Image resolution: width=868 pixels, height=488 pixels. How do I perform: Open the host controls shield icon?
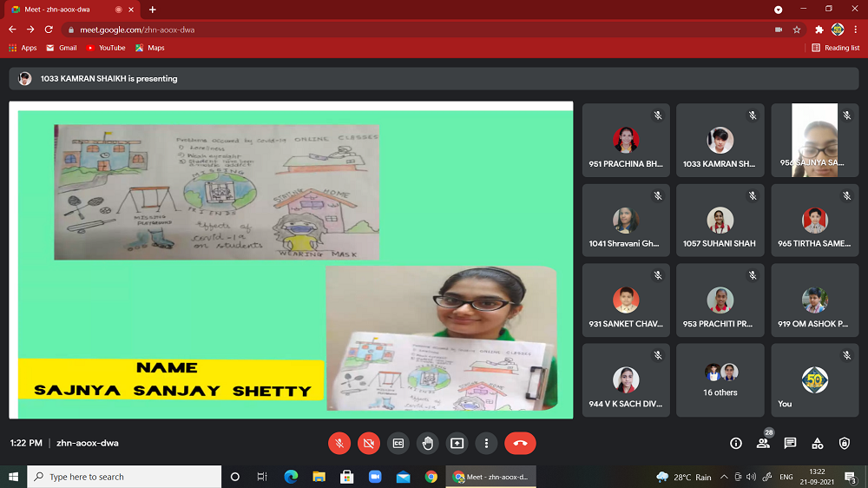[x=845, y=443]
